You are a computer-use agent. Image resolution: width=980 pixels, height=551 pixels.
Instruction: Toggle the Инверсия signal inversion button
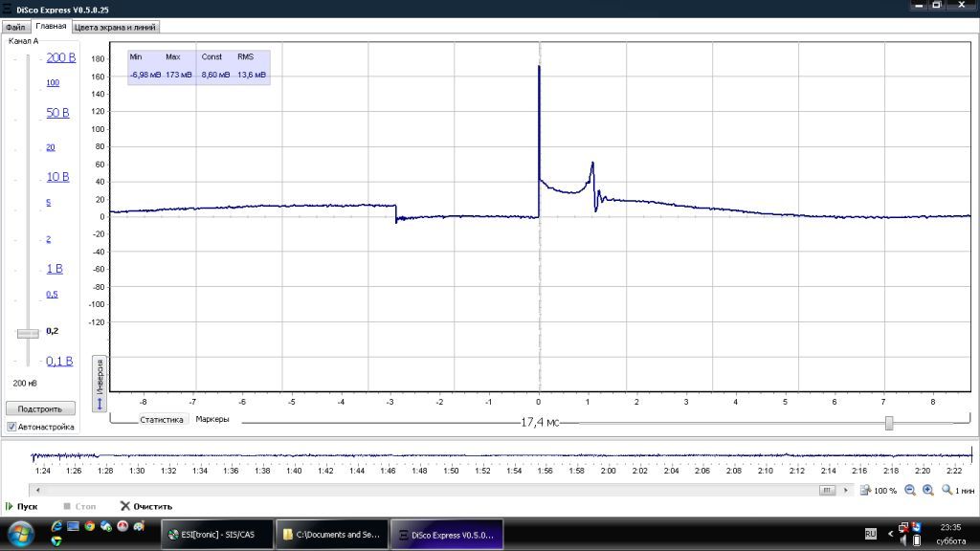(x=100, y=384)
